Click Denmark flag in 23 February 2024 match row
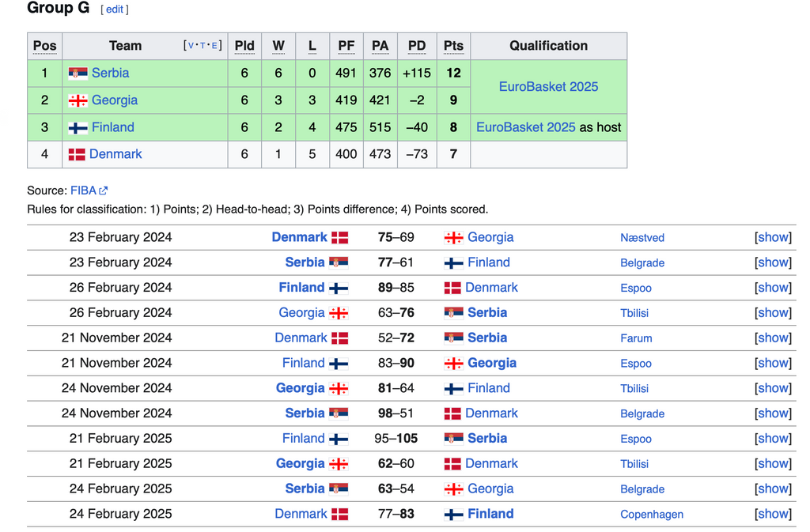Screen dimensions: 810x532 pyautogui.click(x=339, y=238)
